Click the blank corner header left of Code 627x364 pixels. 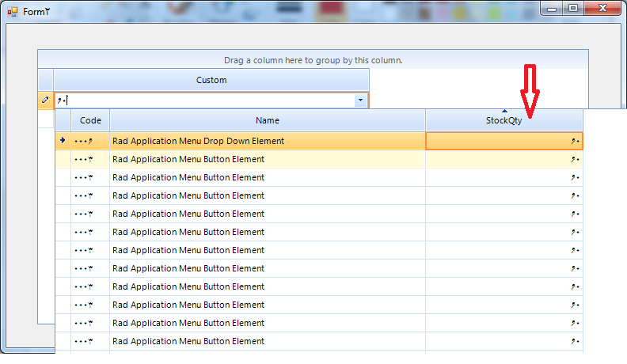click(x=63, y=120)
